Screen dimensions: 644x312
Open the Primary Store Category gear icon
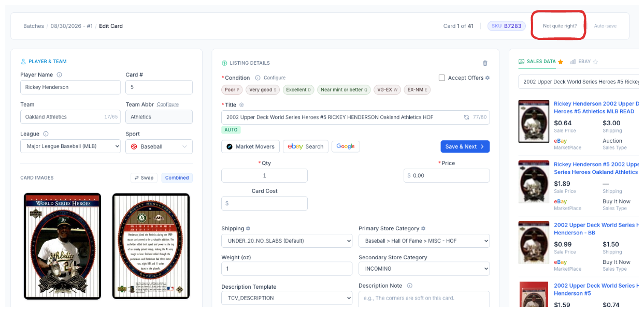click(423, 228)
